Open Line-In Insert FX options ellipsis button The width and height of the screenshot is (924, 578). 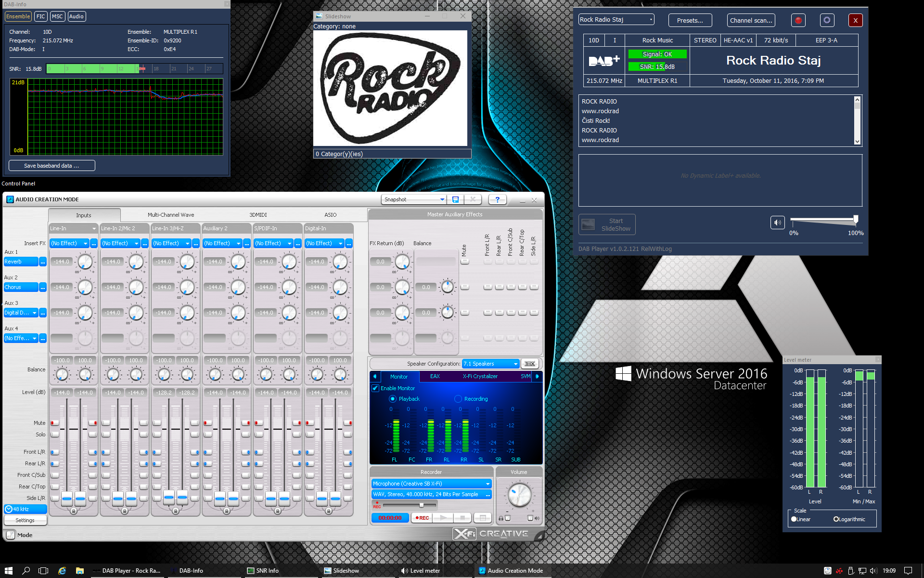[x=94, y=243]
